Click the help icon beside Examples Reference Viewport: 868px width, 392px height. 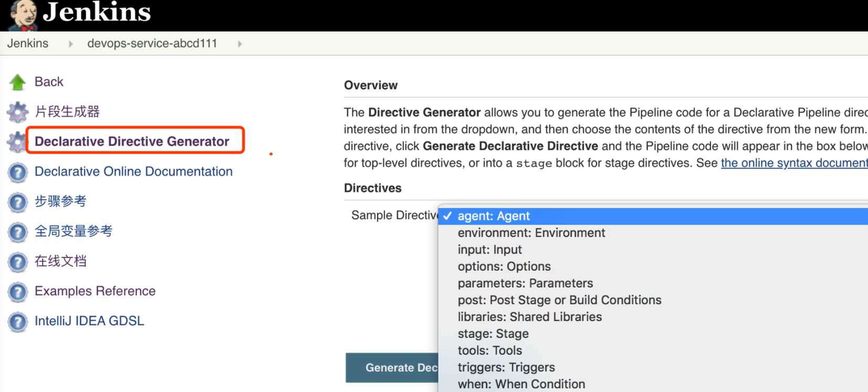(x=18, y=292)
